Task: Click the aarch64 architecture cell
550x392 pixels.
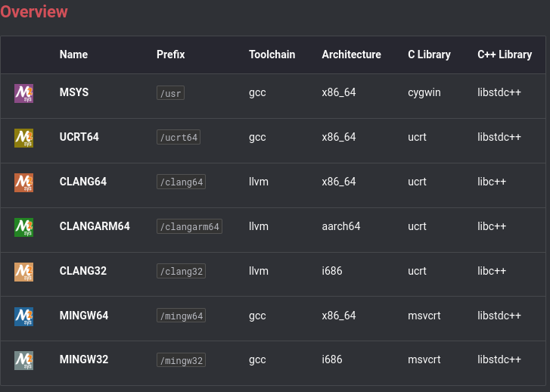Action: (341, 226)
